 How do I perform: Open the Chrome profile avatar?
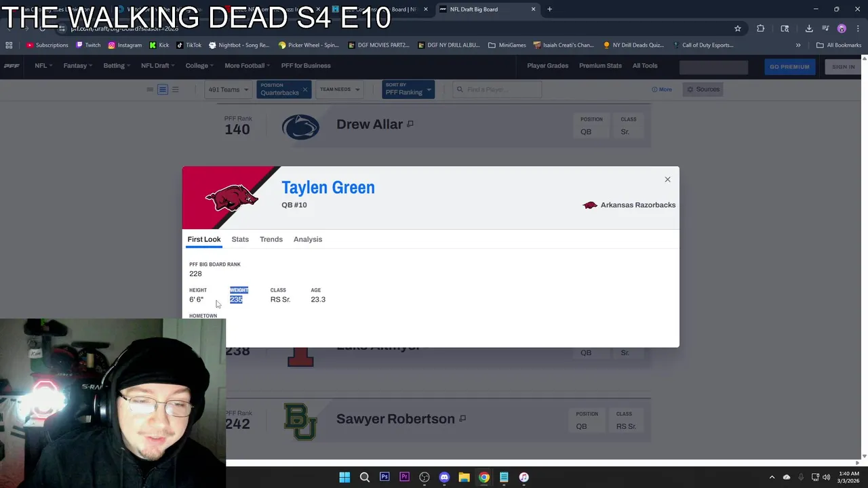click(842, 28)
